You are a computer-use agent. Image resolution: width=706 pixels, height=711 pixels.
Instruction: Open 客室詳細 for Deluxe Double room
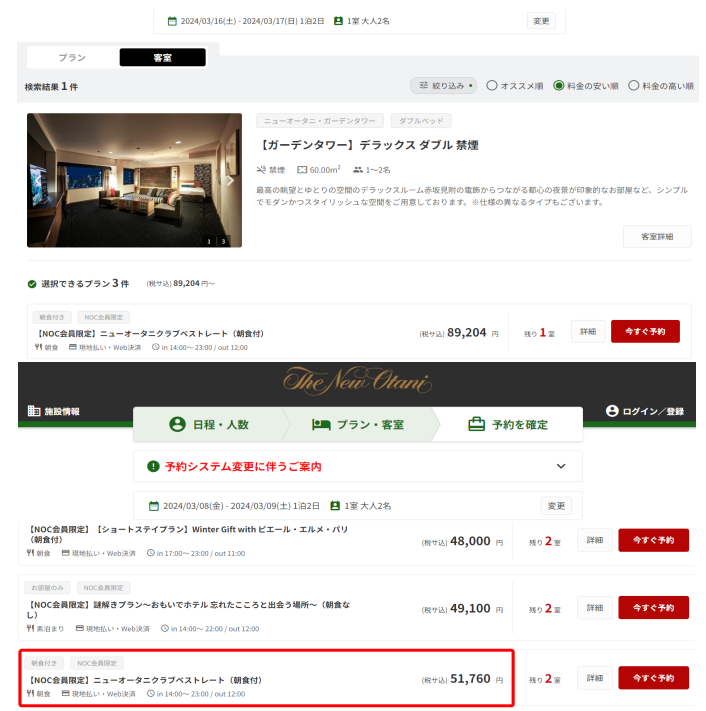point(657,236)
